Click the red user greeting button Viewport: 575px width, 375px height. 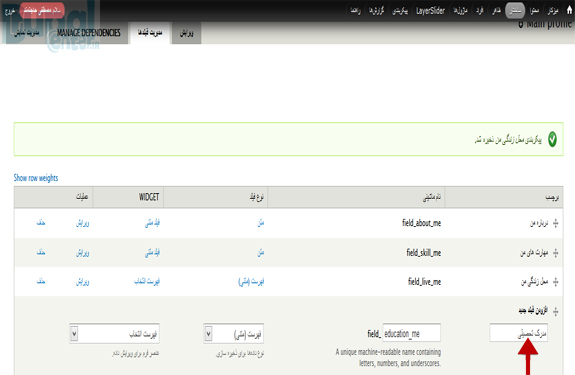pos(42,10)
